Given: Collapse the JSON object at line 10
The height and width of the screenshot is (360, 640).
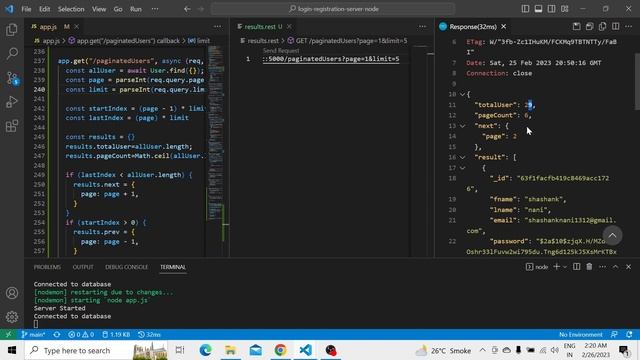Looking at the screenshot, I should (x=462, y=94).
